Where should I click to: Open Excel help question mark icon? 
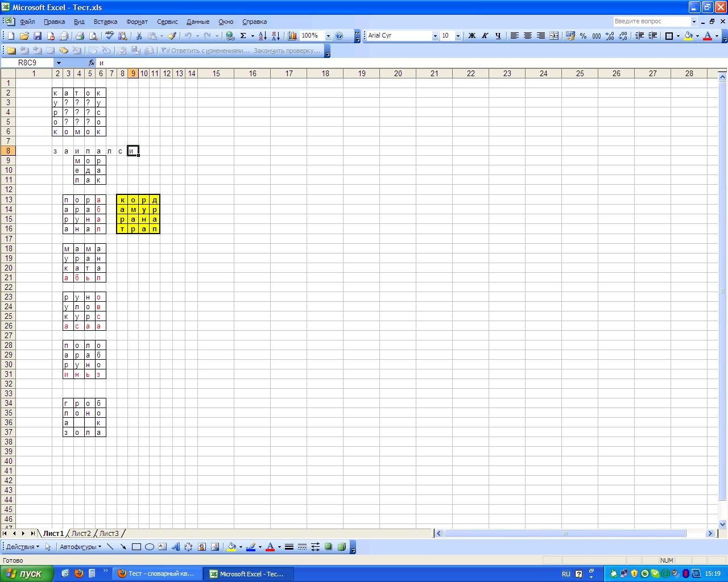point(340,36)
